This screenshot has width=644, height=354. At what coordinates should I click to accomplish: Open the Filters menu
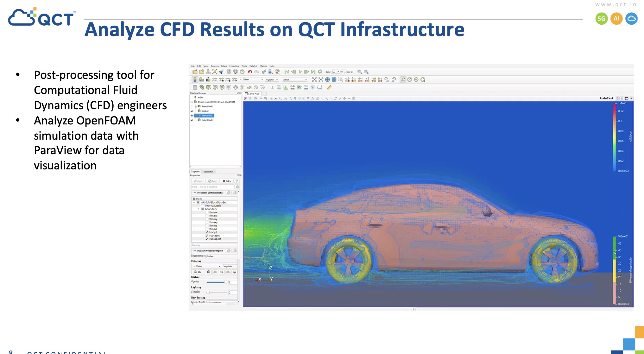click(x=224, y=66)
